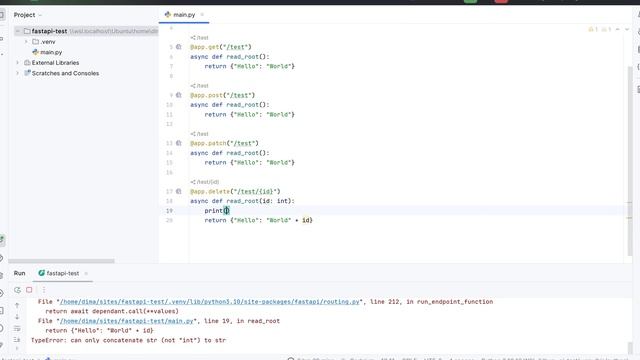Click the Run tool window title
Image resolution: width=640 pixels, height=360 pixels.
point(19,273)
